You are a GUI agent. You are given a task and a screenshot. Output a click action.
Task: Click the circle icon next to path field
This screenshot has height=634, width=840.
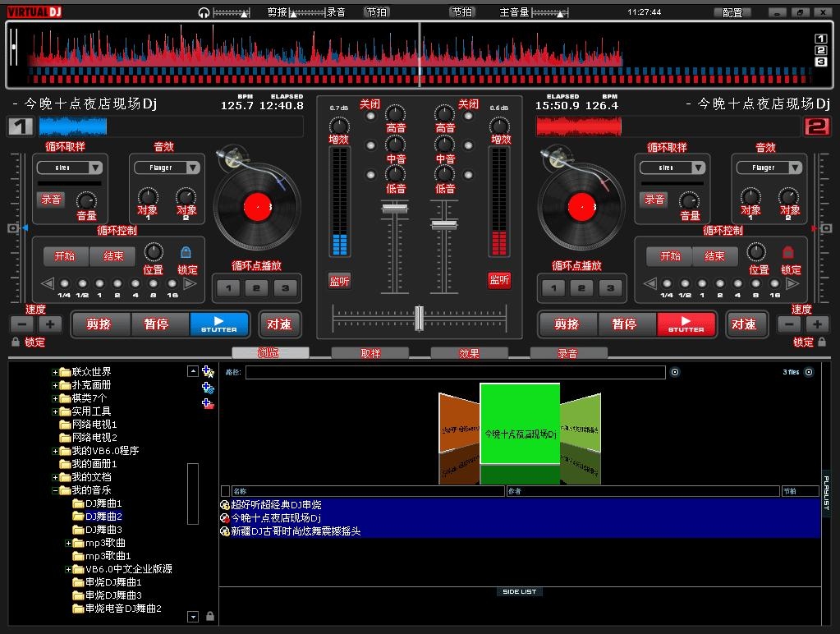pyautogui.click(x=675, y=372)
